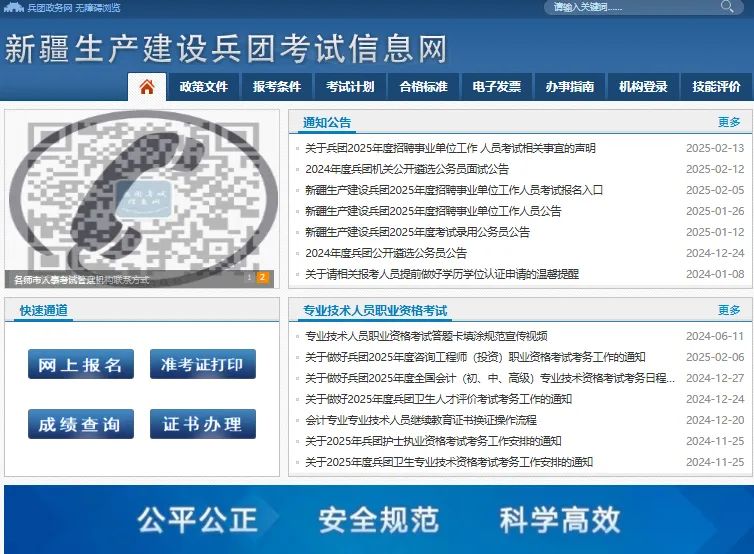Open 关于兵团2025年度招聘事业单位工作人员考试相关事宜的声明
754x554 pixels.
click(x=451, y=148)
